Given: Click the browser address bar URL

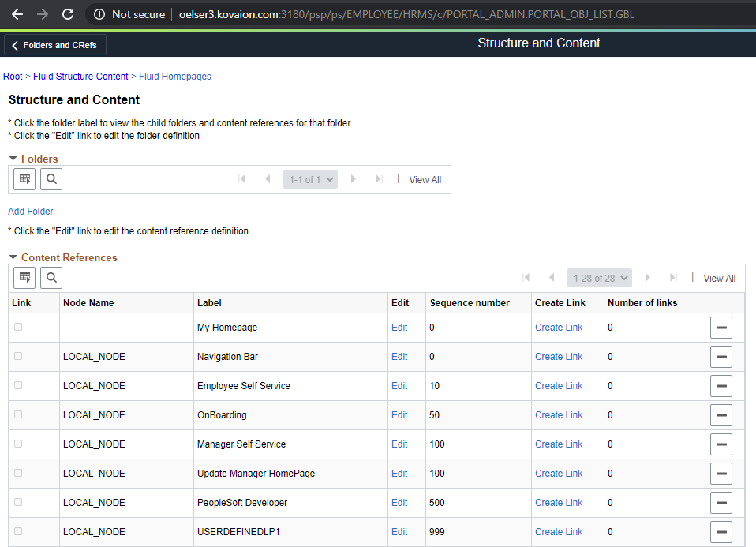Looking at the screenshot, I should [x=406, y=14].
